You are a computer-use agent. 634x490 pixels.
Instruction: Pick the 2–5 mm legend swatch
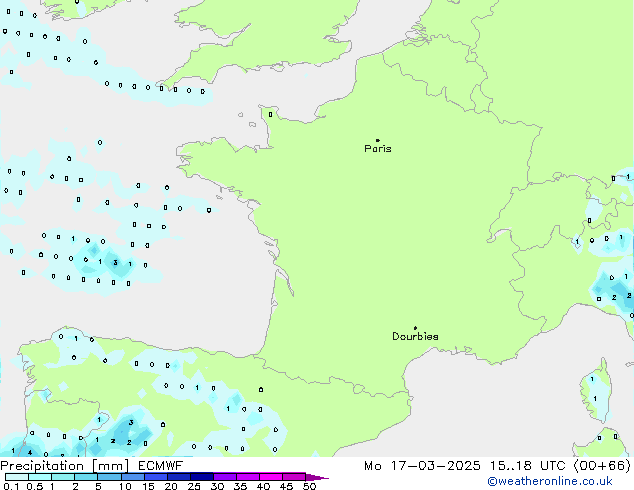[86, 477]
